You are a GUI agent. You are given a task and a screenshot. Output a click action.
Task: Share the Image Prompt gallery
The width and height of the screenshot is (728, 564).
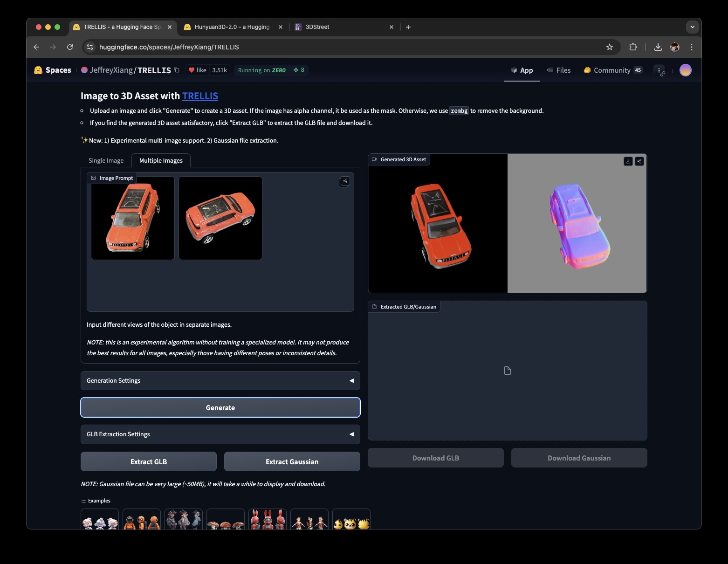pyautogui.click(x=344, y=182)
